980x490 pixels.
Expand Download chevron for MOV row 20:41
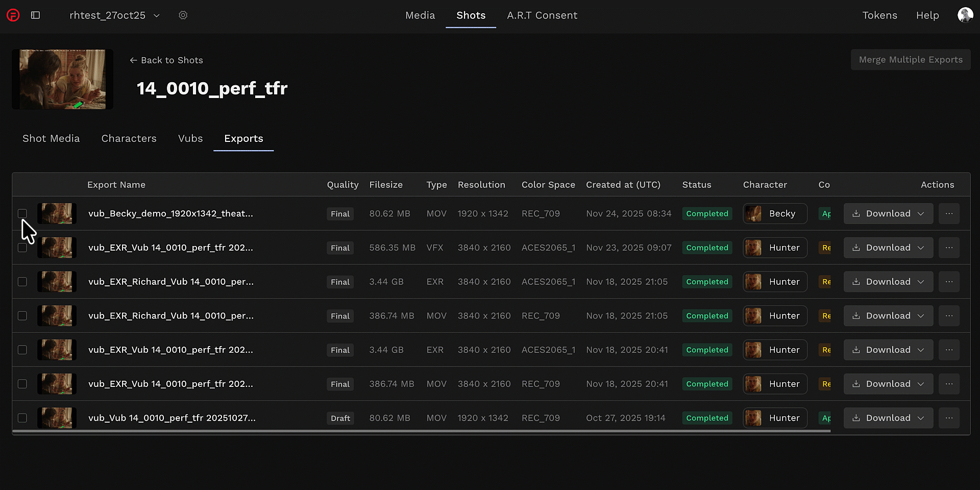pyautogui.click(x=921, y=384)
